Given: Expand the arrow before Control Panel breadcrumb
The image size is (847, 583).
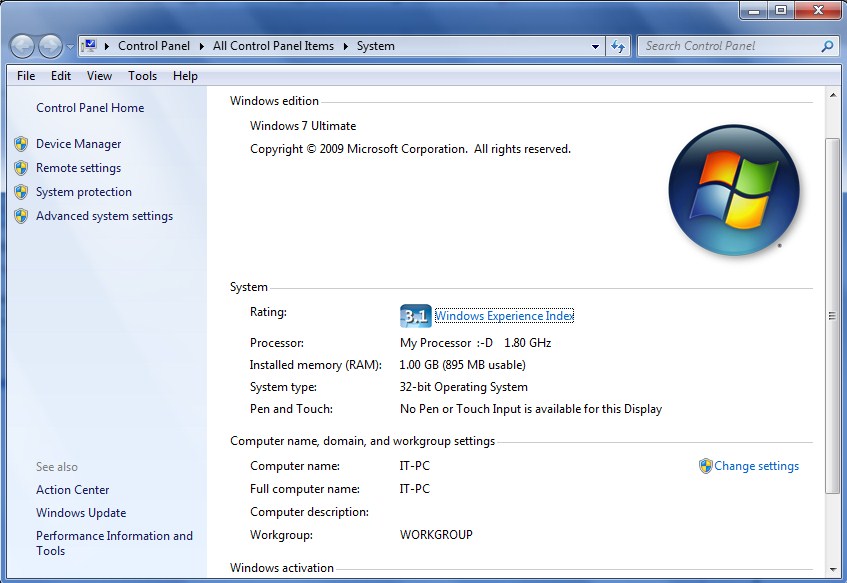Looking at the screenshot, I should (107, 46).
